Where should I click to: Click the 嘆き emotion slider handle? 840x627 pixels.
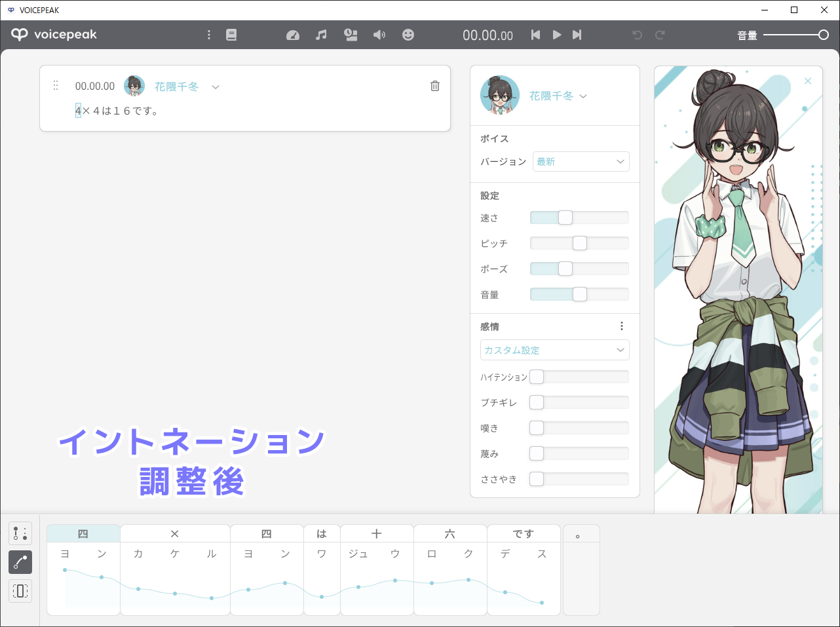537,428
